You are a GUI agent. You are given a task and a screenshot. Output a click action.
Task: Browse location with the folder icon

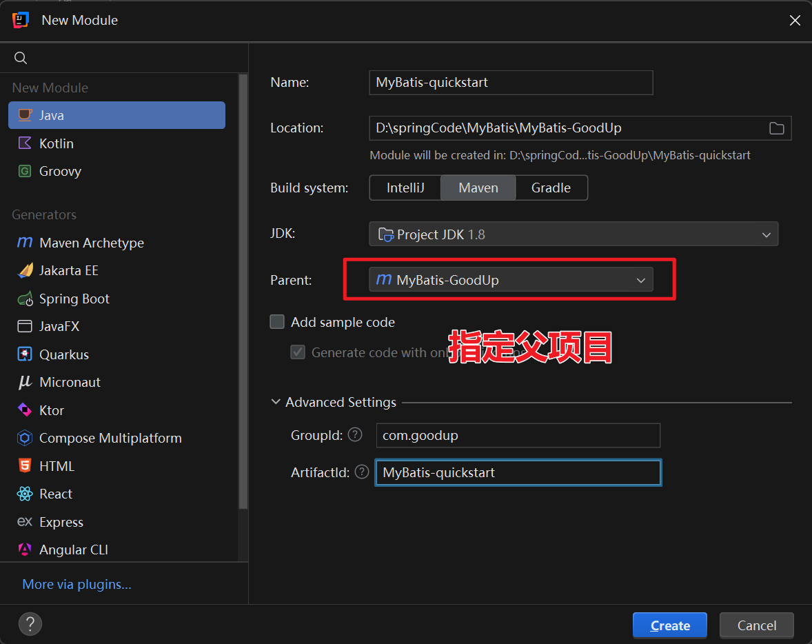pyautogui.click(x=776, y=128)
